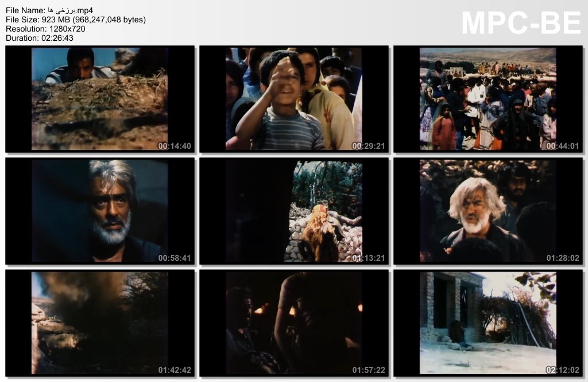Click the Duration: 02:26:43 text
Image resolution: width=588 pixels, height=382 pixels.
40,38
